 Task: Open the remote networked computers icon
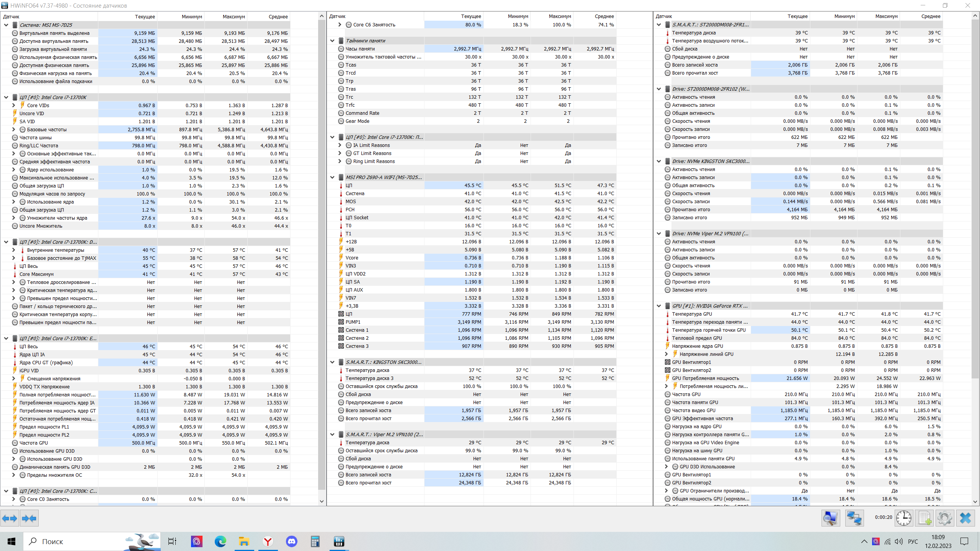(854, 518)
